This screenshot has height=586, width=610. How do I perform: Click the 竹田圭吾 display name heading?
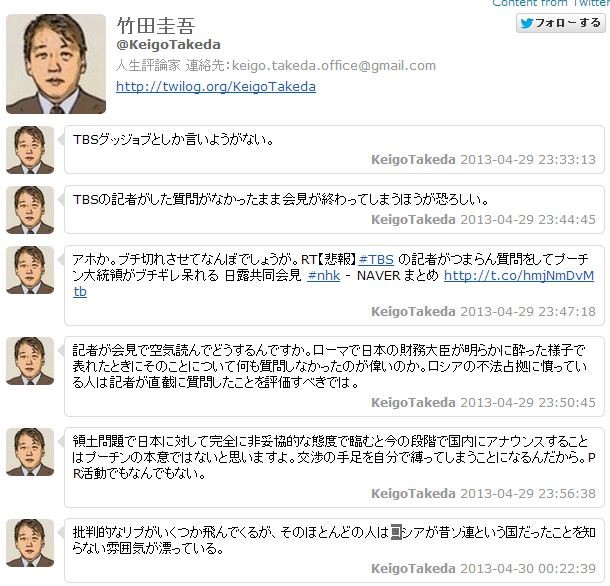point(156,26)
